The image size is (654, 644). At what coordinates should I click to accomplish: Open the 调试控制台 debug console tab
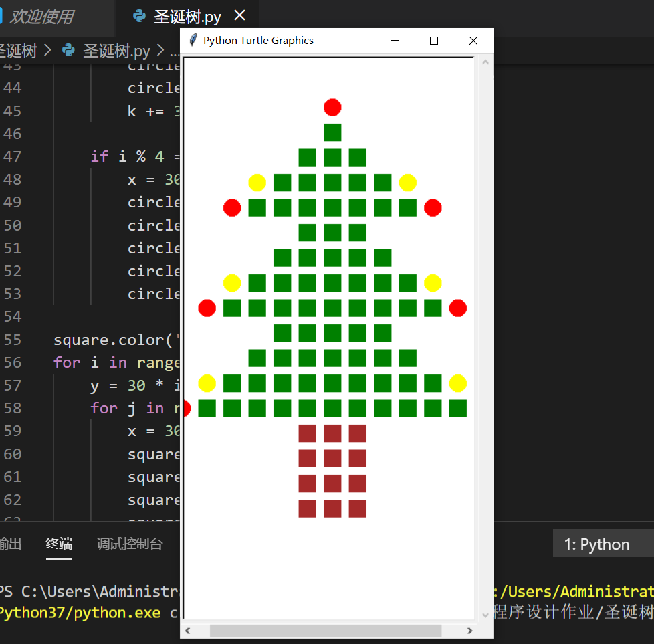[129, 544]
